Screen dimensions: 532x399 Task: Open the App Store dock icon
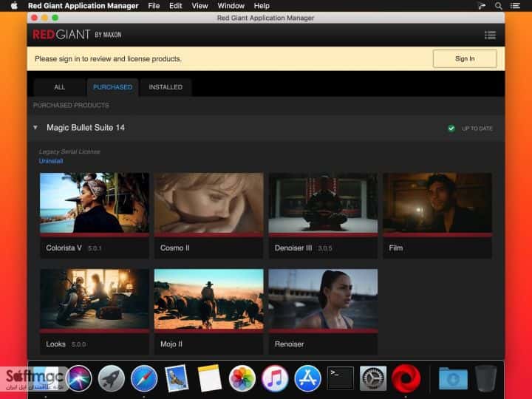[x=307, y=378]
